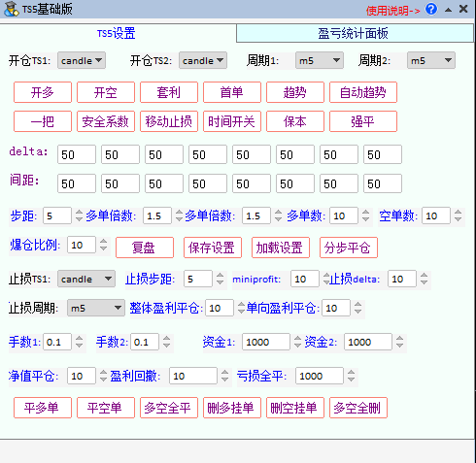
Task: Adjust the 止损delta spinner arrows
Action: coord(424,279)
